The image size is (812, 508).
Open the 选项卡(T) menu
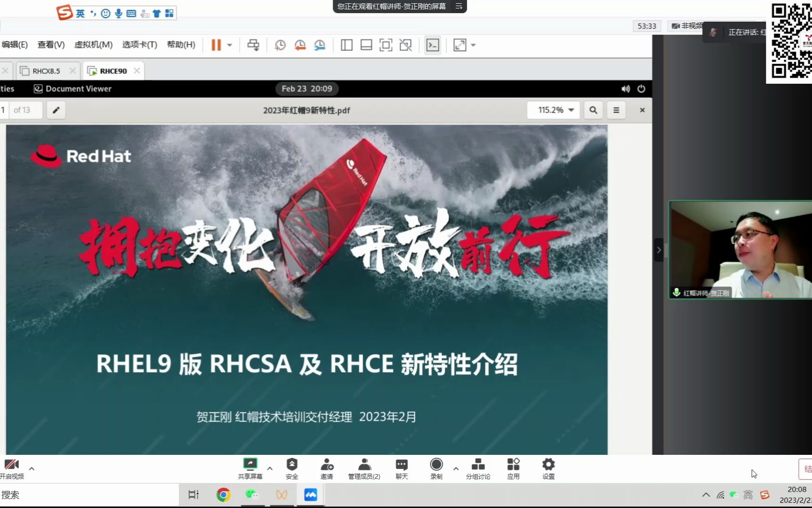click(140, 45)
